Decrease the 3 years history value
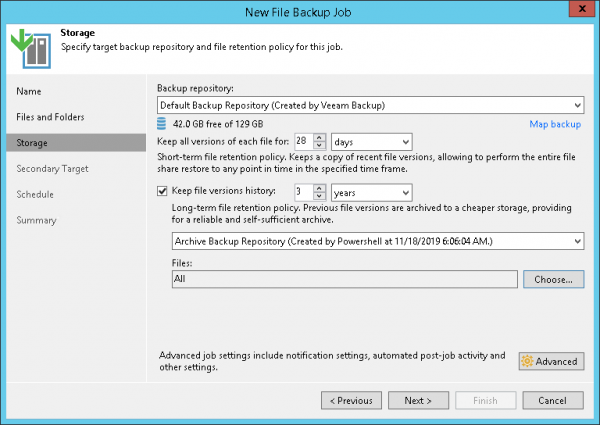 pyautogui.click(x=320, y=196)
